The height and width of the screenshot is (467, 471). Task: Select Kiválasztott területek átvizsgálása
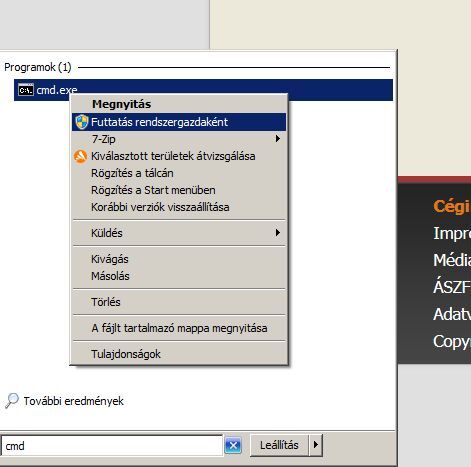179,156
